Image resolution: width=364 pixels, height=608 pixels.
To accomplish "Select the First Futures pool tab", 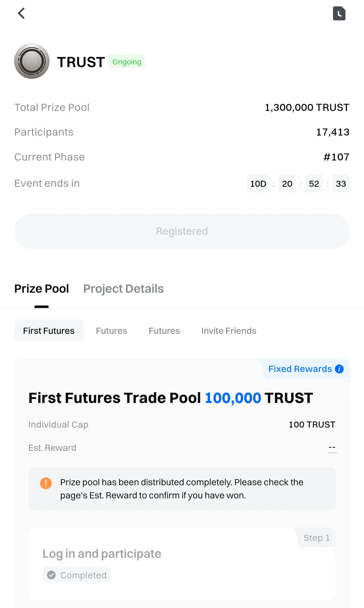I will pos(49,331).
